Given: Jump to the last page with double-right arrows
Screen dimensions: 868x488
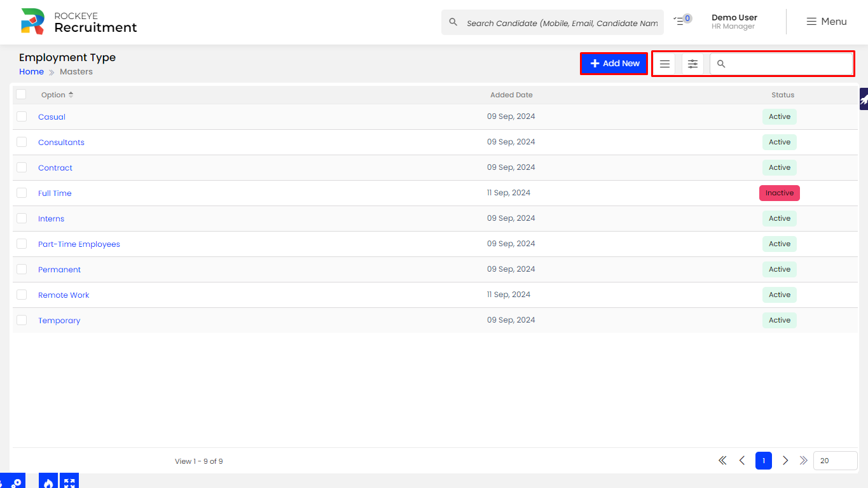Looking at the screenshot, I should [804, 461].
